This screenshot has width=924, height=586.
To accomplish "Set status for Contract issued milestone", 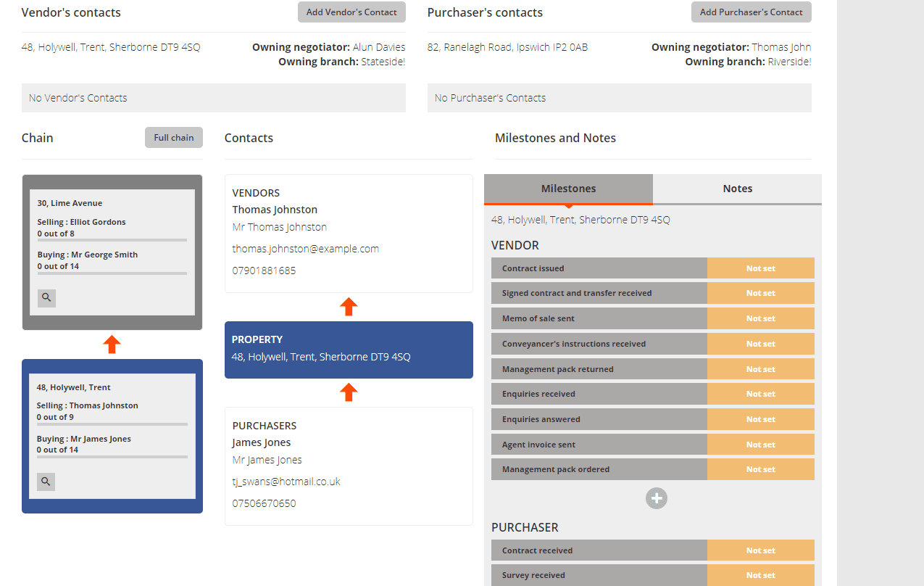I will (760, 268).
